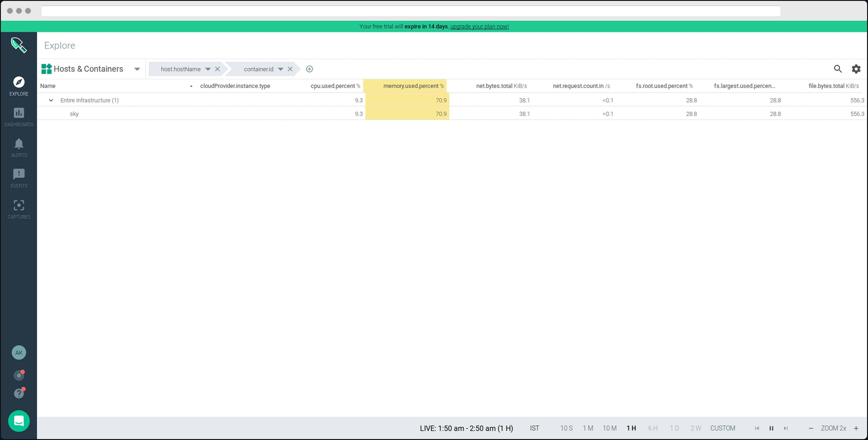The height and width of the screenshot is (440, 868).
Task: Open Captures in the sidebar
Action: [19, 209]
